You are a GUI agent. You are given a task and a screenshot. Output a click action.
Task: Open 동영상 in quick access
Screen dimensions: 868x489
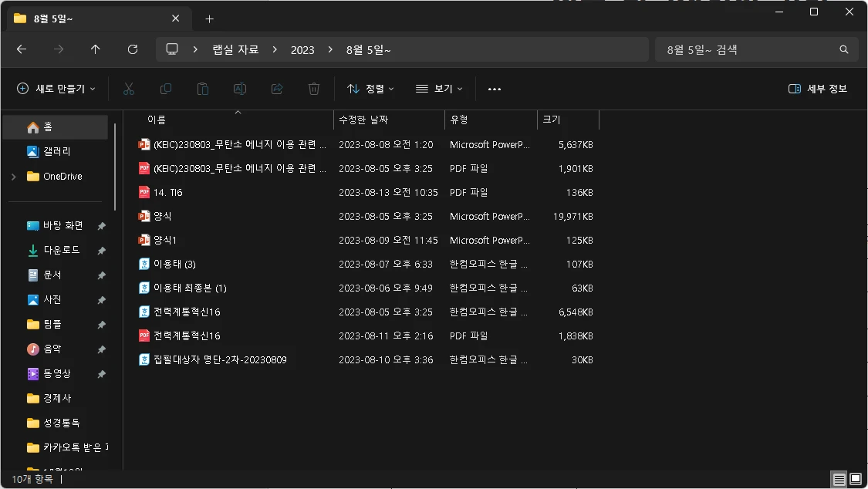(x=56, y=374)
